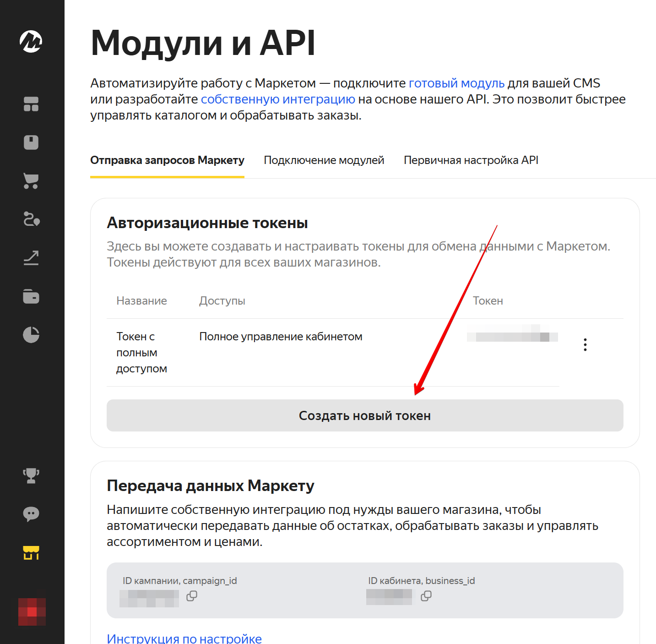Follow the готовый модуль link

click(456, 83)
